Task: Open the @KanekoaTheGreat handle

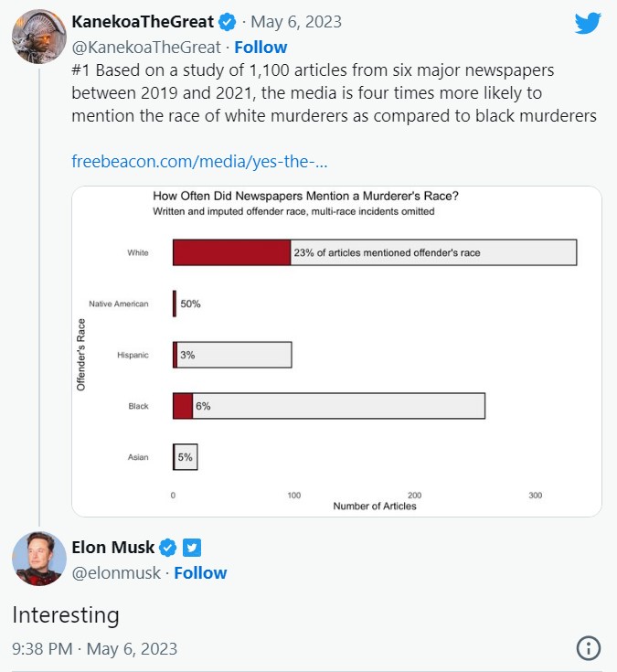Action: tap(146, 48)
